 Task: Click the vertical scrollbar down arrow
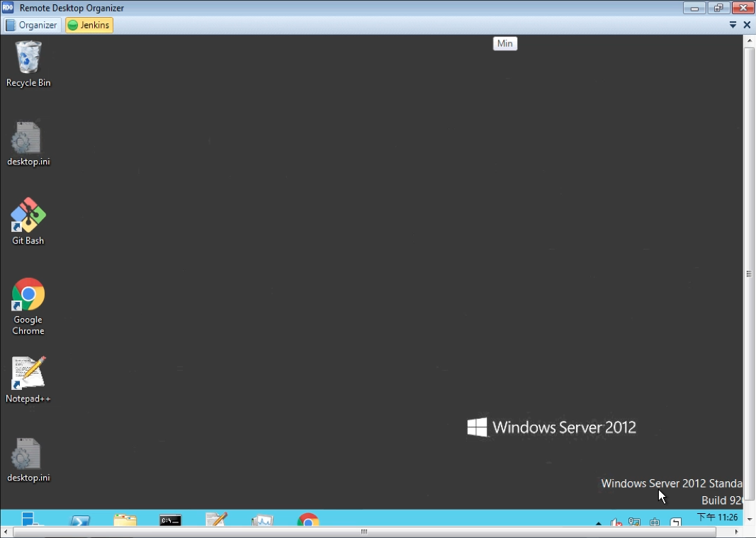(x=749, y=519)
